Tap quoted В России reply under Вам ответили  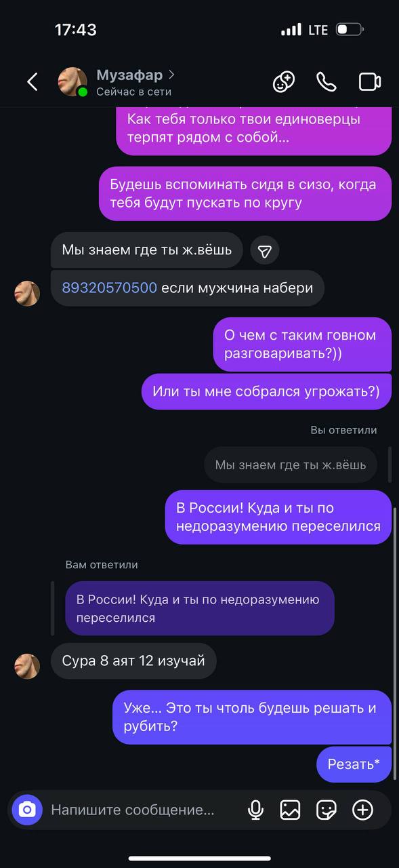tap(200, 608)
